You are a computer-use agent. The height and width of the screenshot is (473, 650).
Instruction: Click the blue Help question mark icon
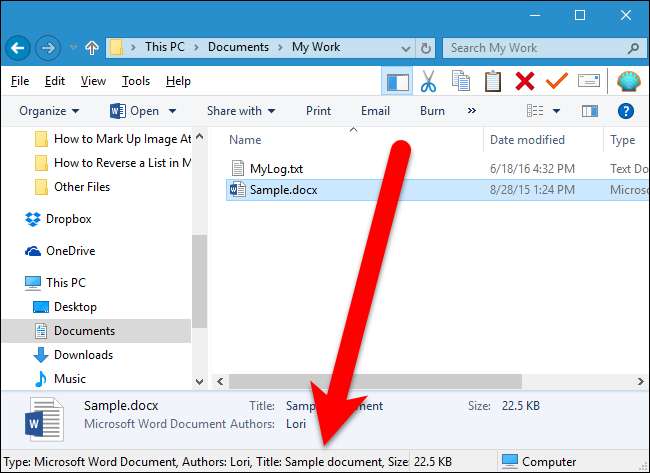coord(626,111)
